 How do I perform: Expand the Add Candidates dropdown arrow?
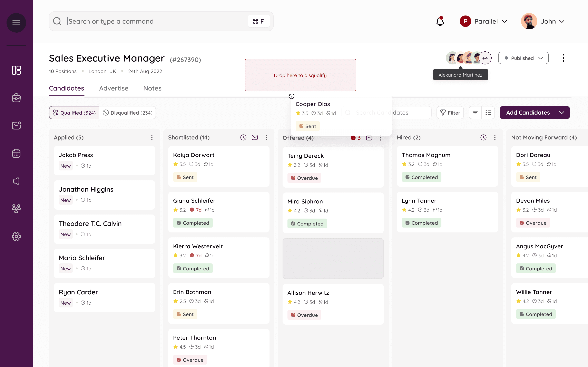point(562,113)
